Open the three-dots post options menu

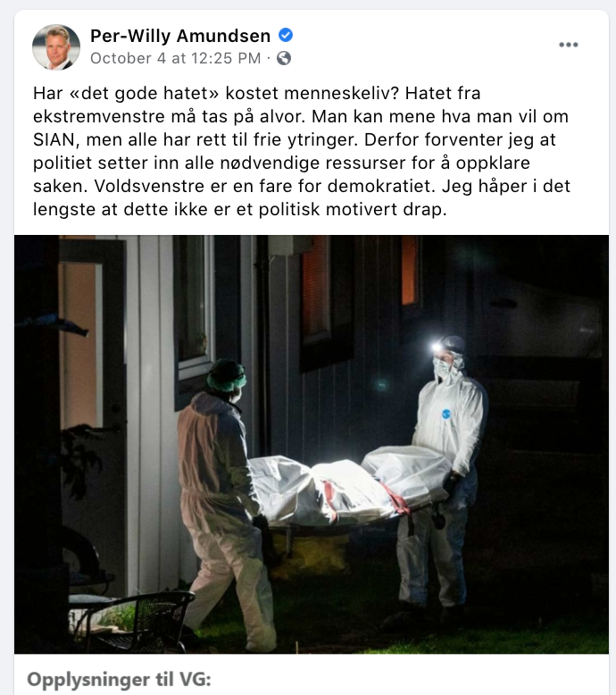568,45
